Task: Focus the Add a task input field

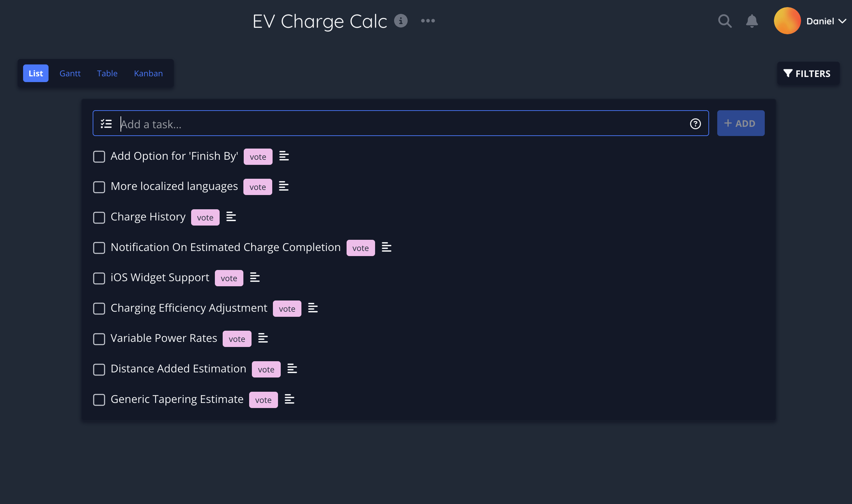Action: (401, 124)
